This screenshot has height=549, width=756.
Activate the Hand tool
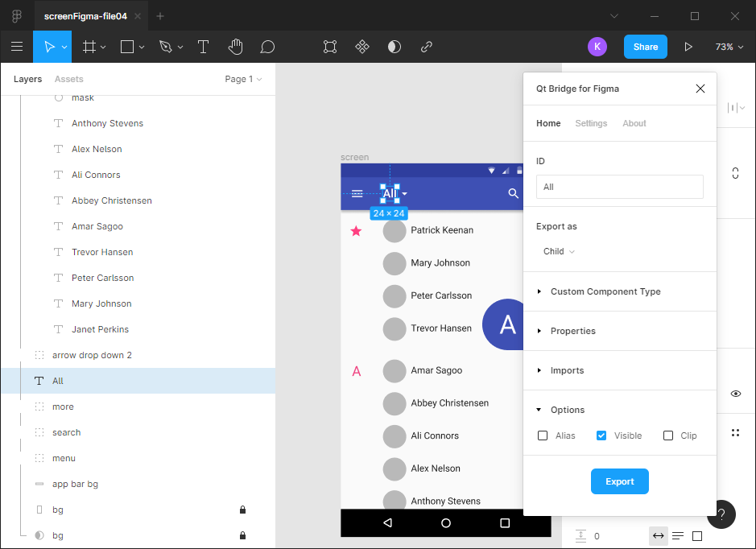point(235,47)
